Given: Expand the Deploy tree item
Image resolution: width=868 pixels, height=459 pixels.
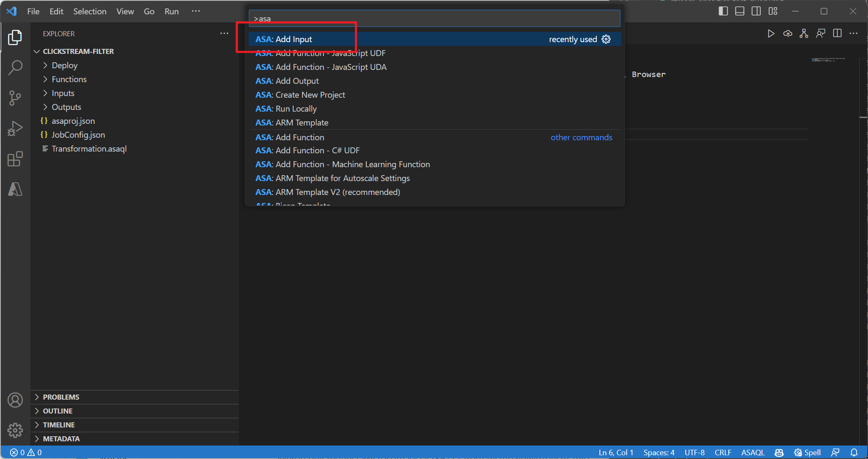Looking at the screenshot, I should (46, 65).
